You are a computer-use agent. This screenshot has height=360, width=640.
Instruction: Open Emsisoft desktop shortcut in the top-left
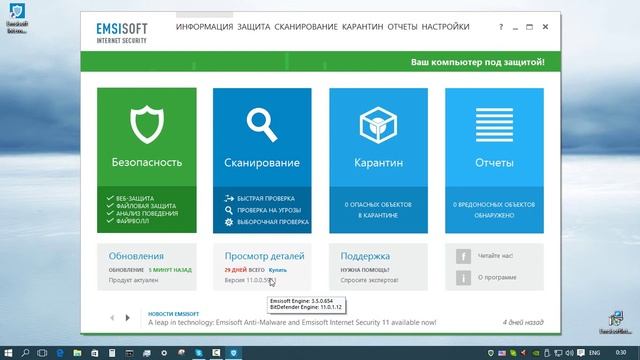[x=17, y=17]
